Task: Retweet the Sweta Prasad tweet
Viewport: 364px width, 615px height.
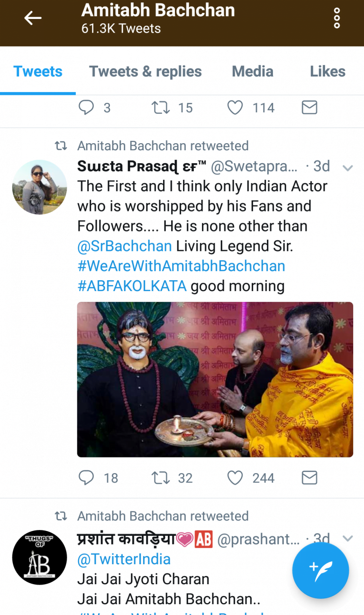Action: pos(161,477)
